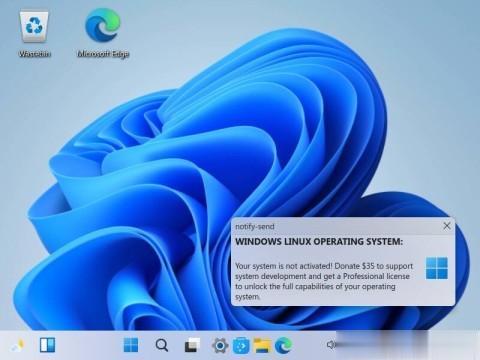Click the 'notify-send' notification header label
The image size is (480, 360).
pos(255,227)
